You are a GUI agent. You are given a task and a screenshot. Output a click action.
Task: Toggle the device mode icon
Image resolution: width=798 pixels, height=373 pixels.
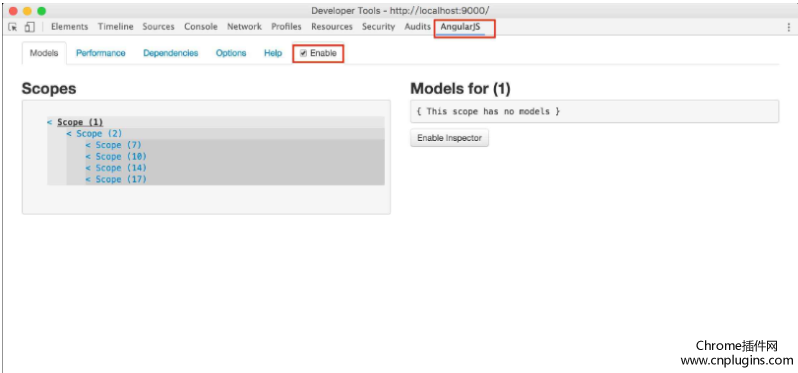pos(30,27)
